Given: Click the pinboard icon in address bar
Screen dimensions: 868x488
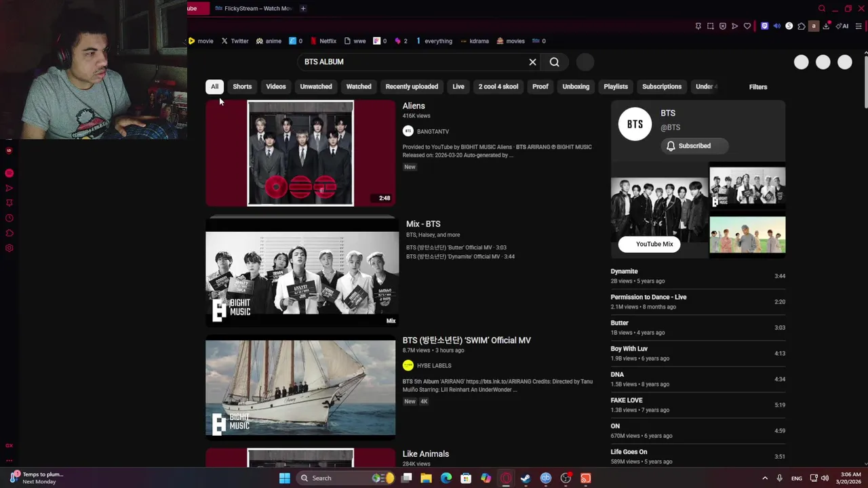Looking at the screenshot, I should [x=698, y=26].
